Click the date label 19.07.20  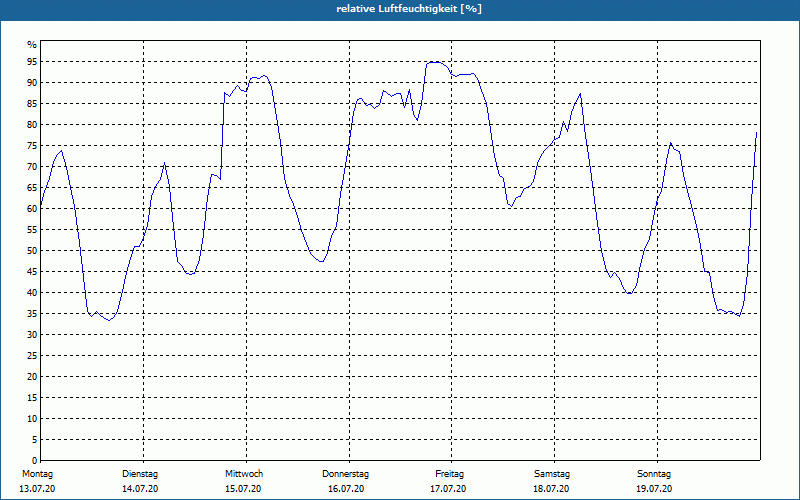(654, 489)
